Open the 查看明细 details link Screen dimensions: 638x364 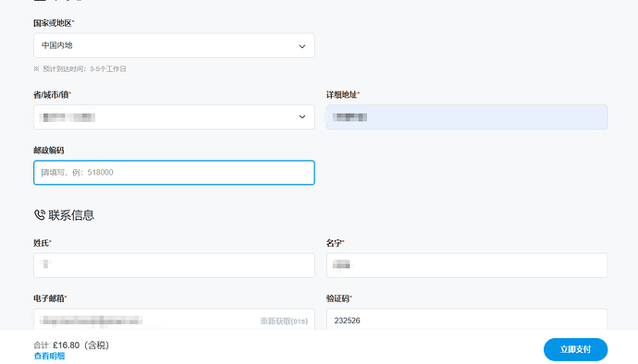49,357
